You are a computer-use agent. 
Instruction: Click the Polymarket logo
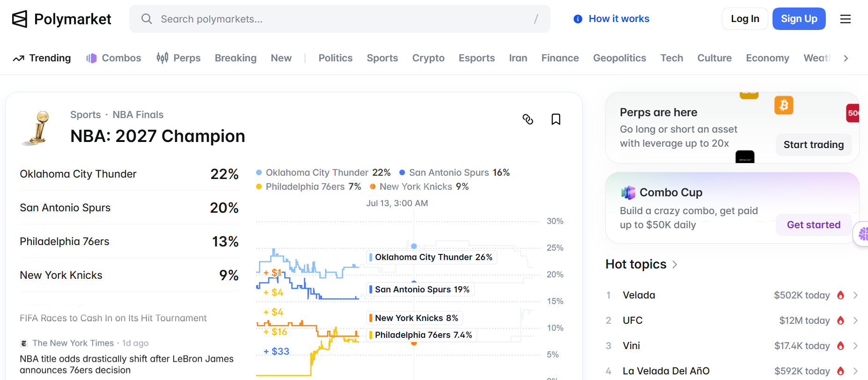point(61,19)
